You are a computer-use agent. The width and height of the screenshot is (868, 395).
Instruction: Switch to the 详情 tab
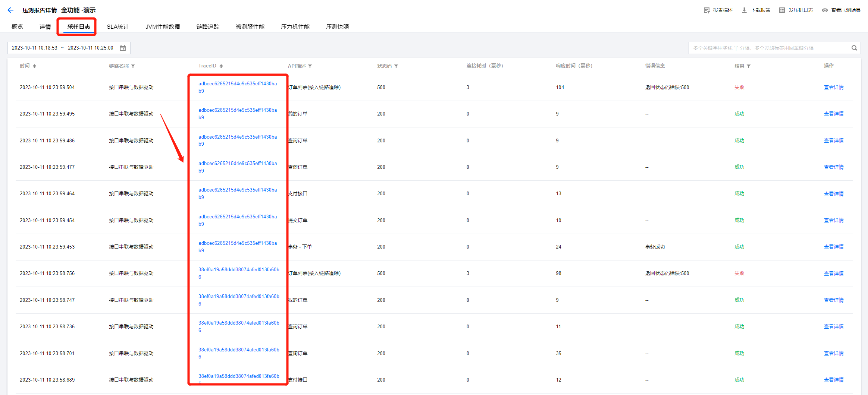point(45,26)
